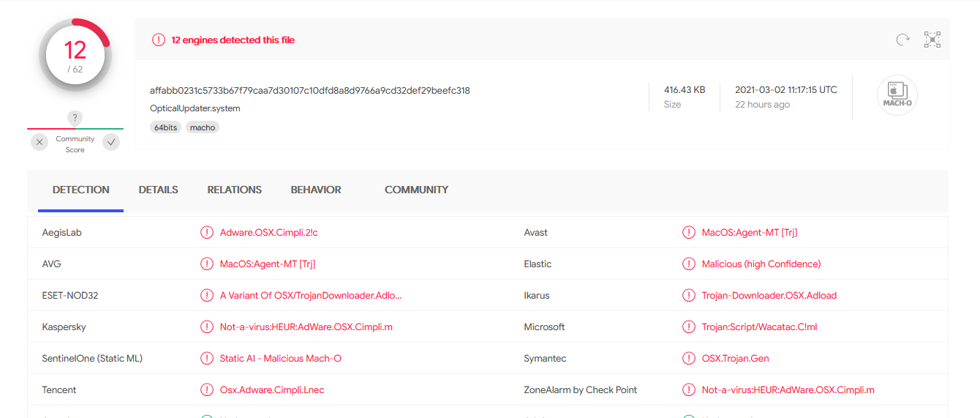Click the macho tag
This screenshot has width=980, height=418.
[x=203, y=127]
